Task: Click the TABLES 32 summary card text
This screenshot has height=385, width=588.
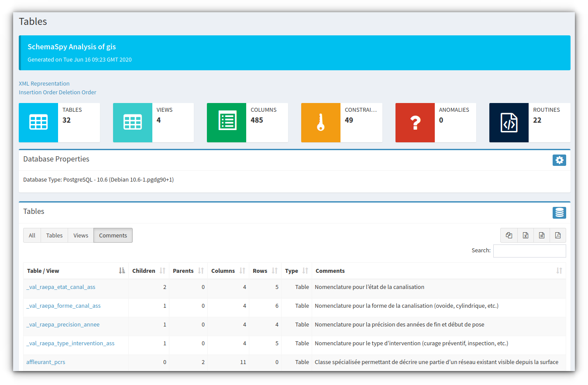Action: pos(72,115)
